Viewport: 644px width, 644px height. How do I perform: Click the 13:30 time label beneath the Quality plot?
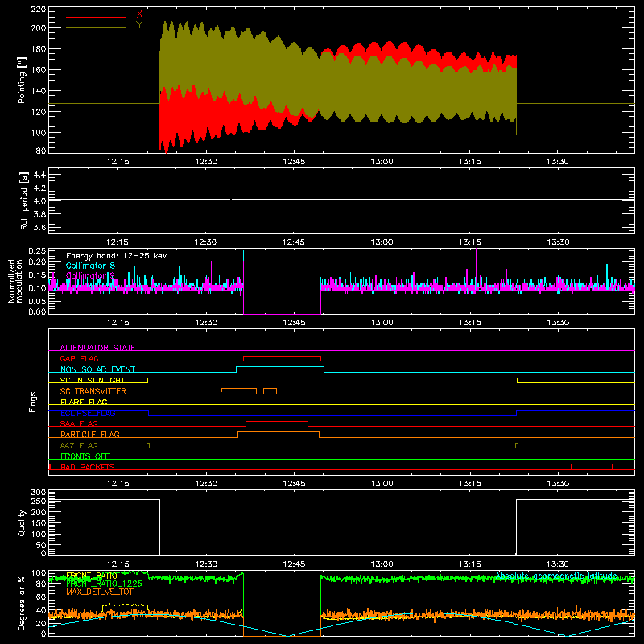(x=558, y=564)
